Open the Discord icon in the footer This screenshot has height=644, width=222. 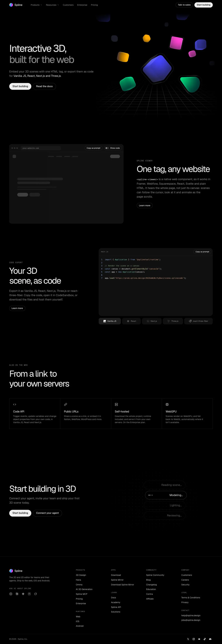tap(210, 639)
